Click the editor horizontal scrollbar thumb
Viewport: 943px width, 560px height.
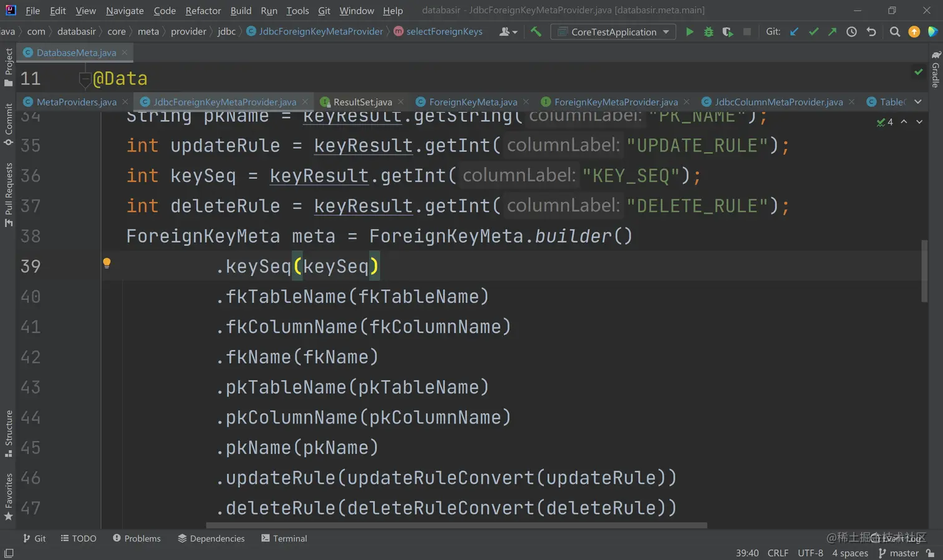(x=456, y=525)
